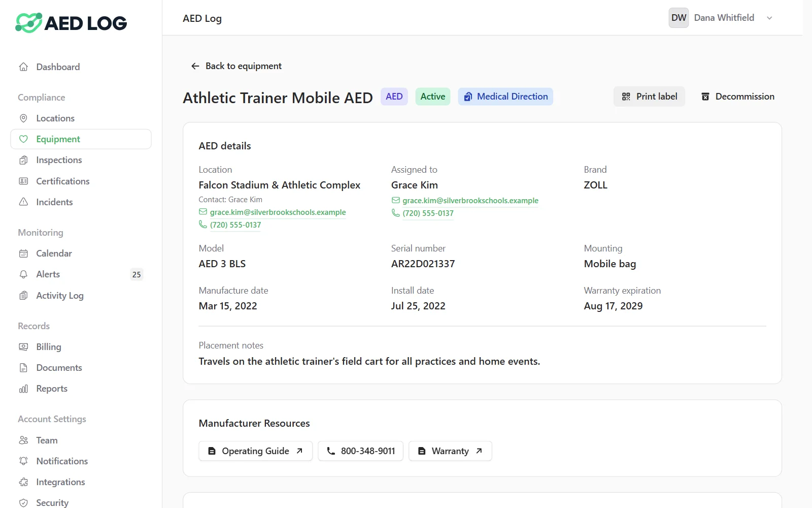The height and width of the screenshot is (508, 812).
Task: Click the Activity Log clipboard icon
Action: click(x=23, y=296)
